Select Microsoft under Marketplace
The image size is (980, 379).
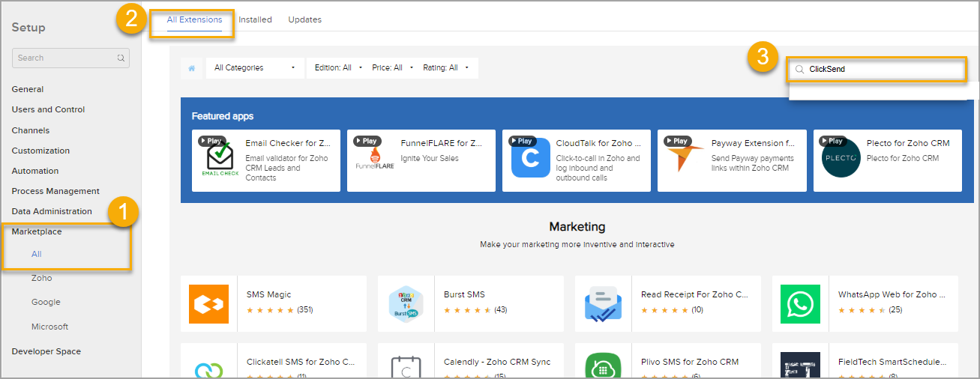point(49,327)
